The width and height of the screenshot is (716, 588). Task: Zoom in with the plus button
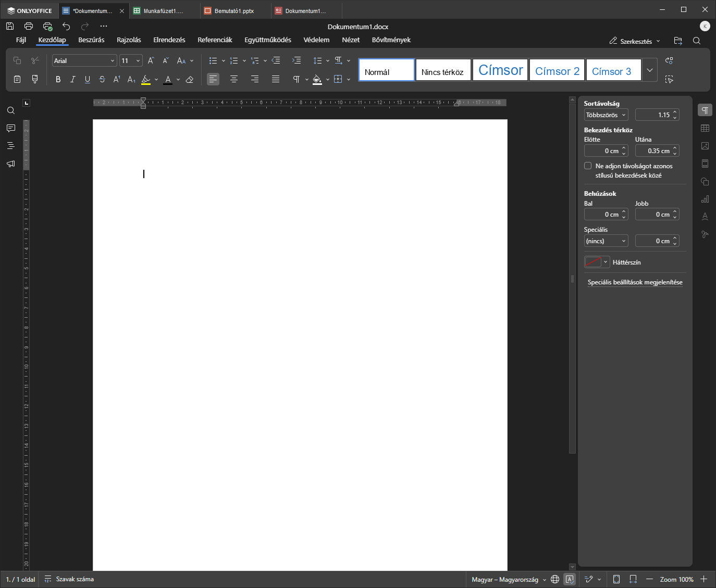703,579
